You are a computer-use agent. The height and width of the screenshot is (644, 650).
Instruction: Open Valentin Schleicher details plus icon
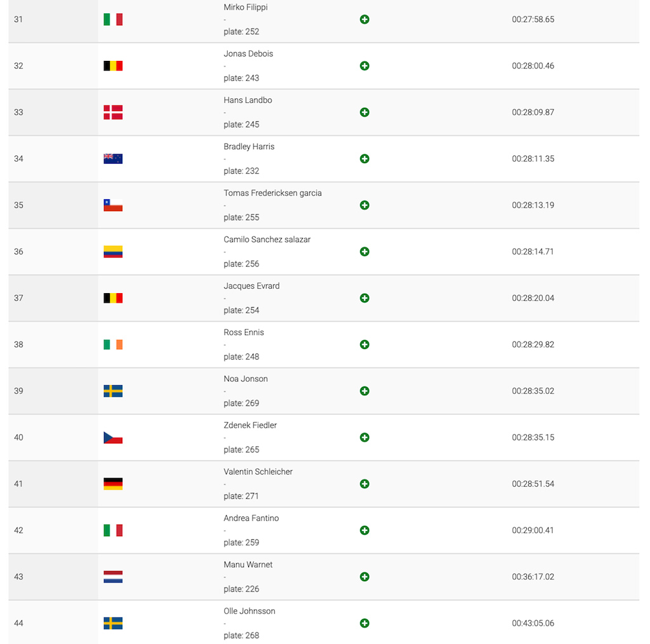[x=364, y=483]
